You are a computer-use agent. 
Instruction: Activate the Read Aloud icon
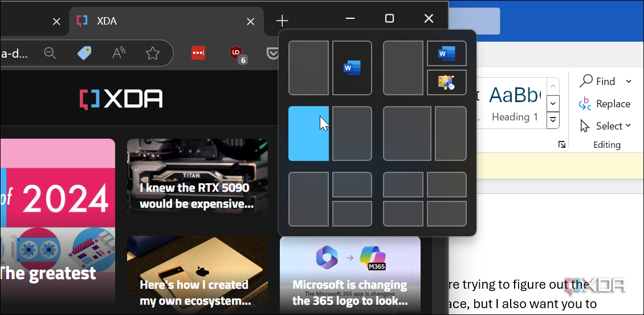(119, 52)
